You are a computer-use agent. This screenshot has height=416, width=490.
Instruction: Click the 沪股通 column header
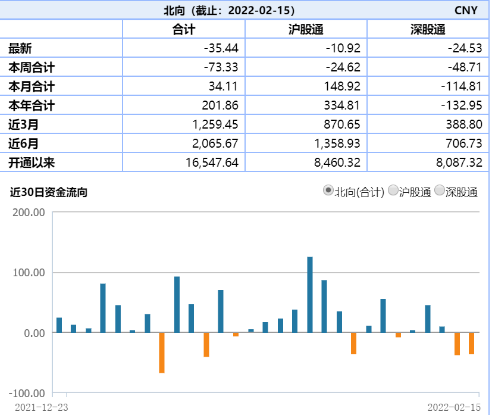[306, 29]
